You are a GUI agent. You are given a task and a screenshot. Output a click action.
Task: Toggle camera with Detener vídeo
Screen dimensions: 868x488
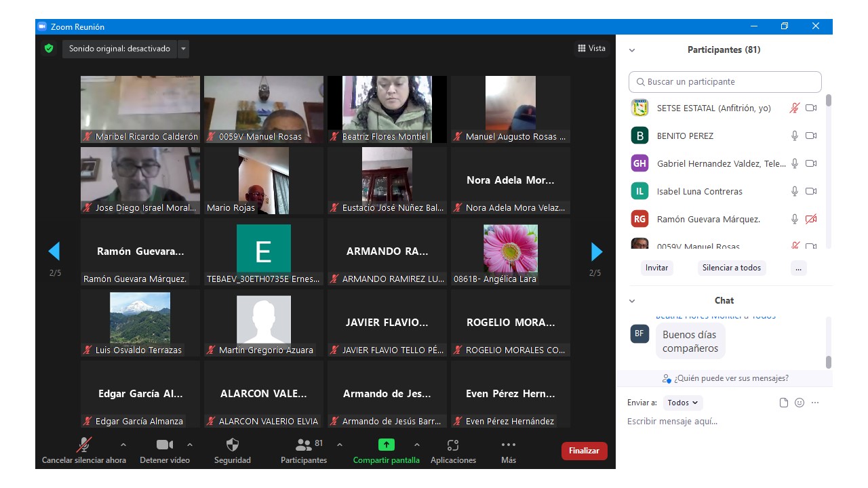(164, 445)
